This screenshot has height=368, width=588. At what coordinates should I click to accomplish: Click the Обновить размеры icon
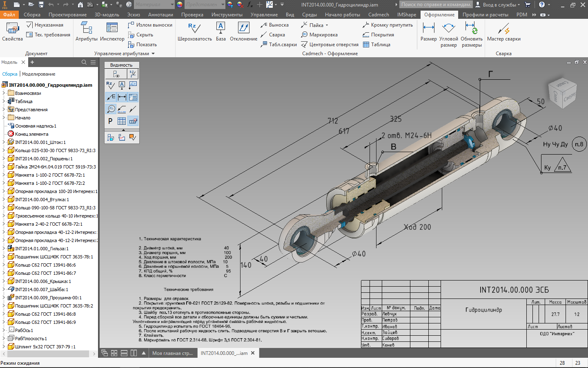[472, 32]
